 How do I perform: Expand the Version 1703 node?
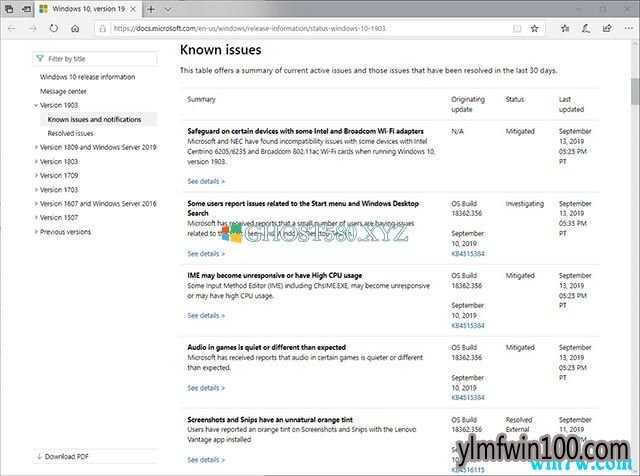tap(36, 190)
